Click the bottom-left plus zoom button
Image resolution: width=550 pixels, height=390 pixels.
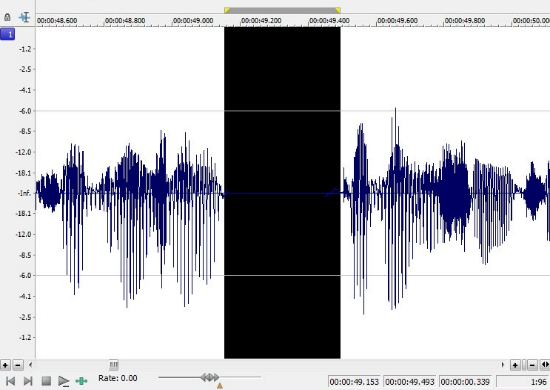pyautogui.click(x=5, y=365)
